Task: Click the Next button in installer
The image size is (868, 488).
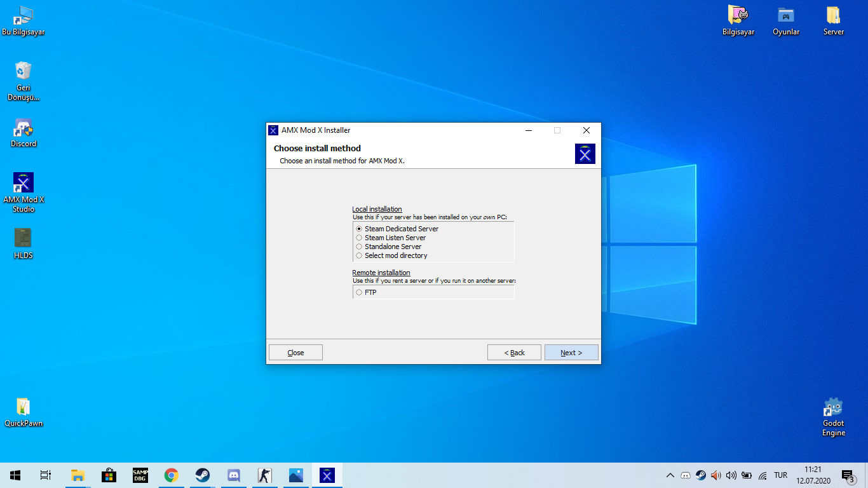Action: coord(571,353)
